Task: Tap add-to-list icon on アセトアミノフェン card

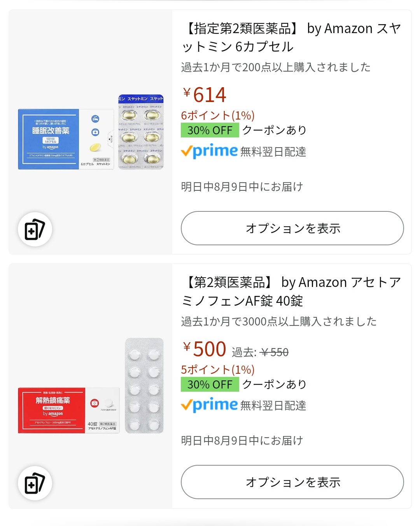Action: point(35,483)
